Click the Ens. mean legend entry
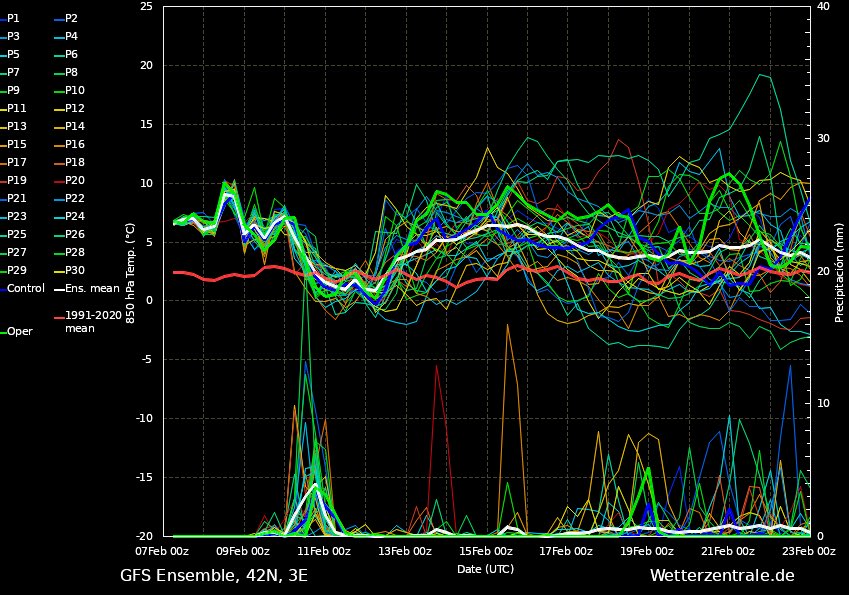Screen dimensions: 849x595 [x=87, y=288]
